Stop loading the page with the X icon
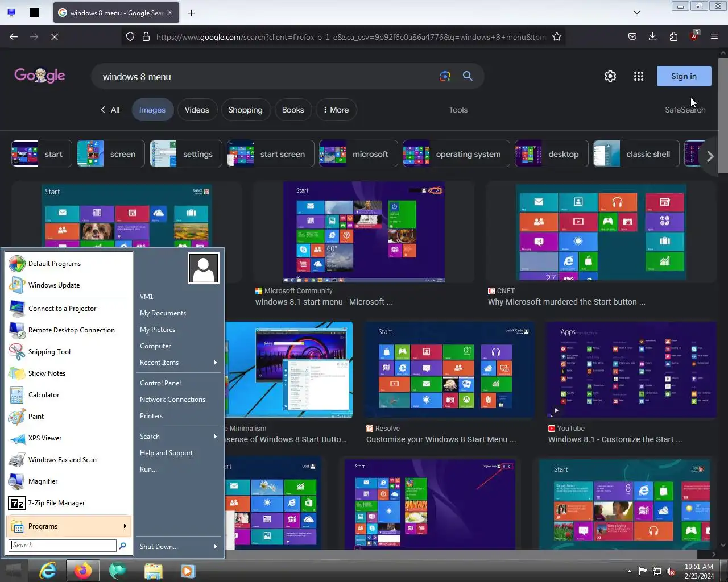The width and height of the screenshot is (728, 582). 55,36
